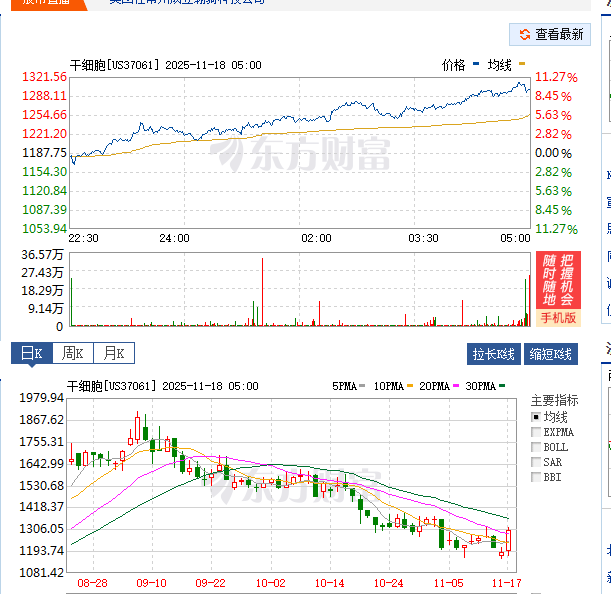Screen dimensions: 611x594
Task: Click the 0.00% percent axis label
Action: (553, 153)
